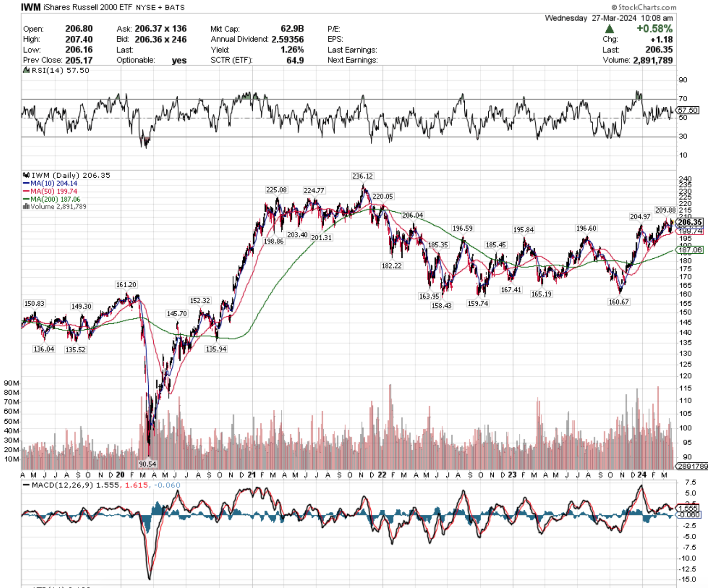Image resolution: width=708 pixels, height=588 pixels.
Task: Click the 220.05 price label
Action: pos(382,196)
